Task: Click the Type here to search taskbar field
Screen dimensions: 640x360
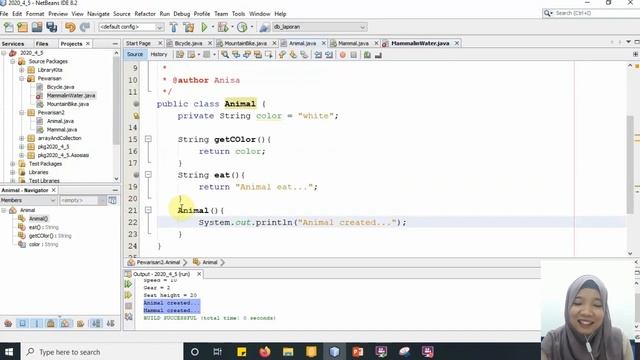Action: [x=101, y=352]
